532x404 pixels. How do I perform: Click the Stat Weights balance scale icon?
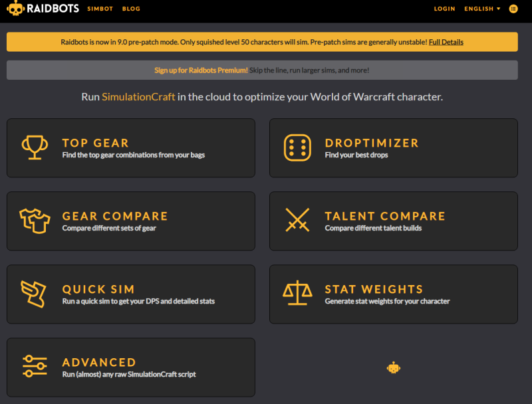pos(297,292)
